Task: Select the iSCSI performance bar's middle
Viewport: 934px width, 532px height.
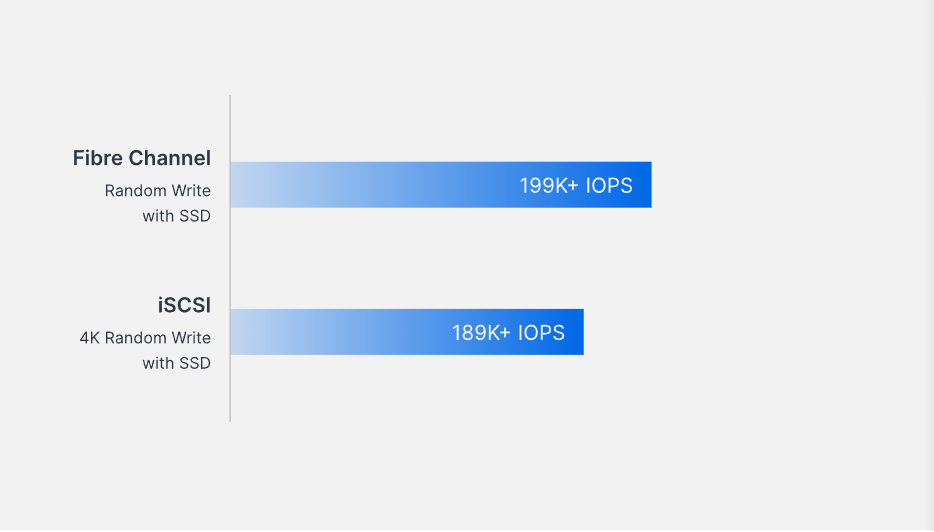Action: 407,332
